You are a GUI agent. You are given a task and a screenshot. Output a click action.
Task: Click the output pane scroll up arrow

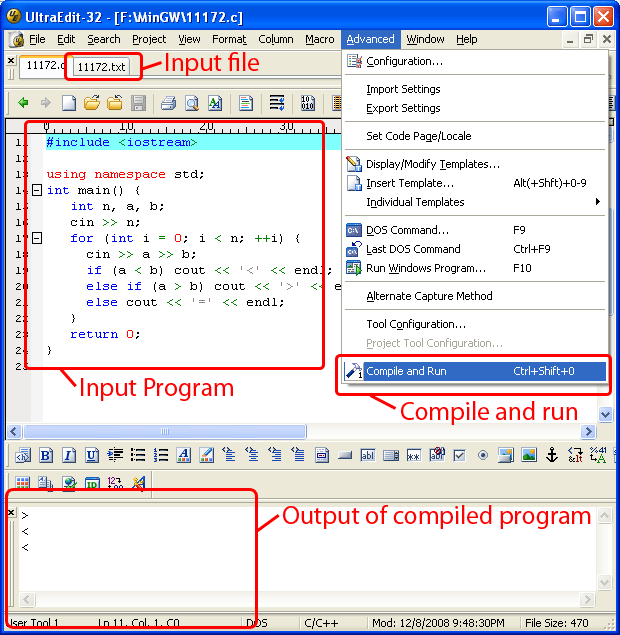coord(604,516)
